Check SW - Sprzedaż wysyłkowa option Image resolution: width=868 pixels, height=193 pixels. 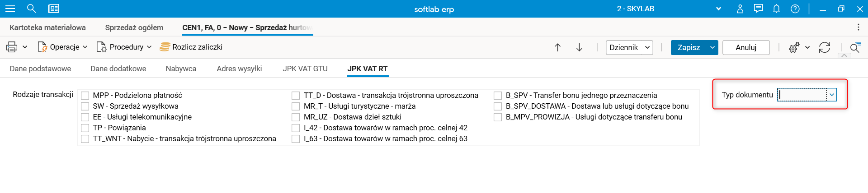pos(85,106)
